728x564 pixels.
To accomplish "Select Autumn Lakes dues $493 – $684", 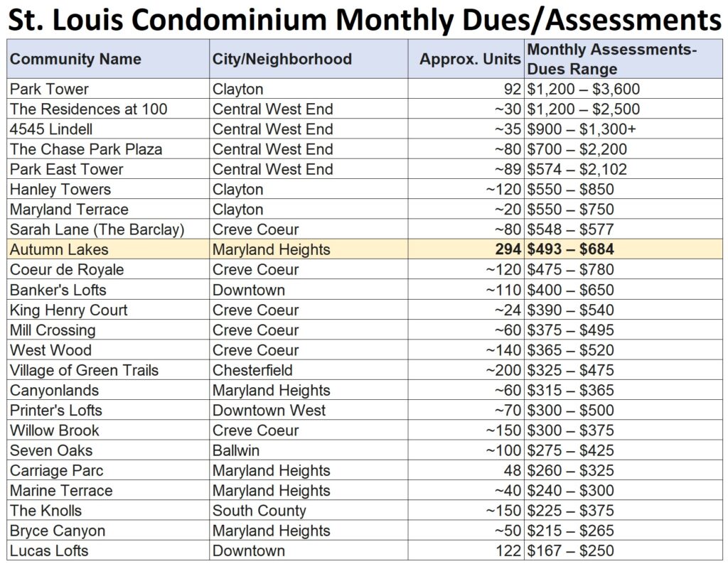I will pos(571,249).
